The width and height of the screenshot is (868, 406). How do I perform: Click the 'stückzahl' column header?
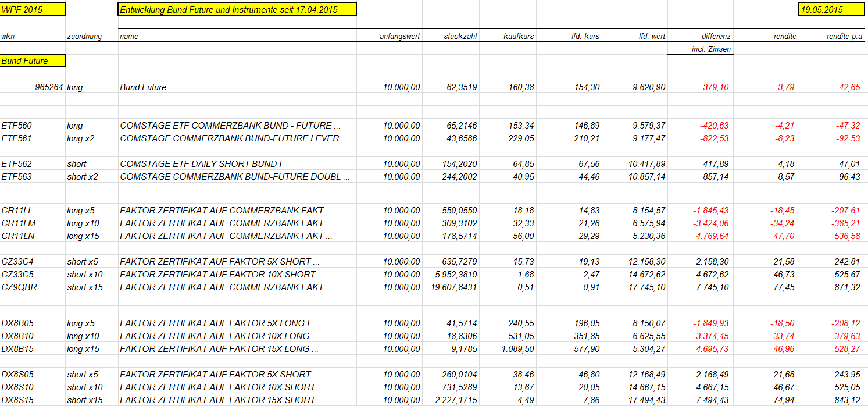pos(460,36)
